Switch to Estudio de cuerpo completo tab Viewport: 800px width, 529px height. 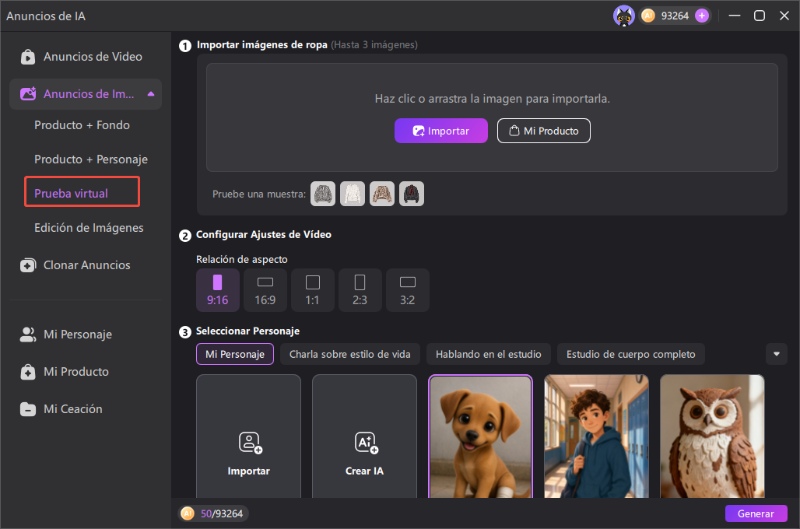point(631,354)
